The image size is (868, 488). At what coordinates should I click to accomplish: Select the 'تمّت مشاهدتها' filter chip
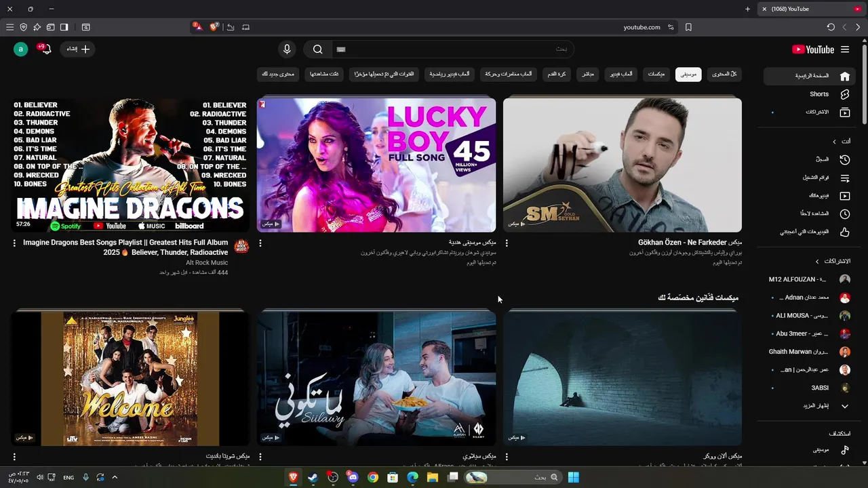click(324, 74)
